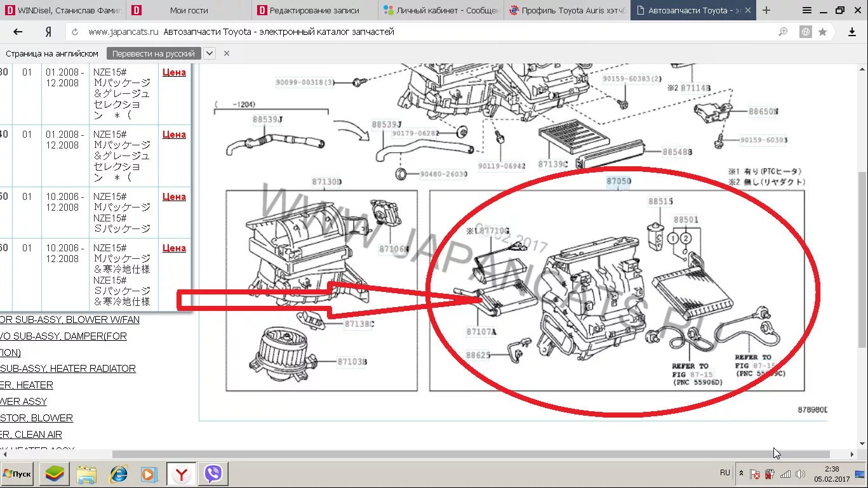Open Viber from the taskbar
868x488 pixels.
tap(213, 474)
